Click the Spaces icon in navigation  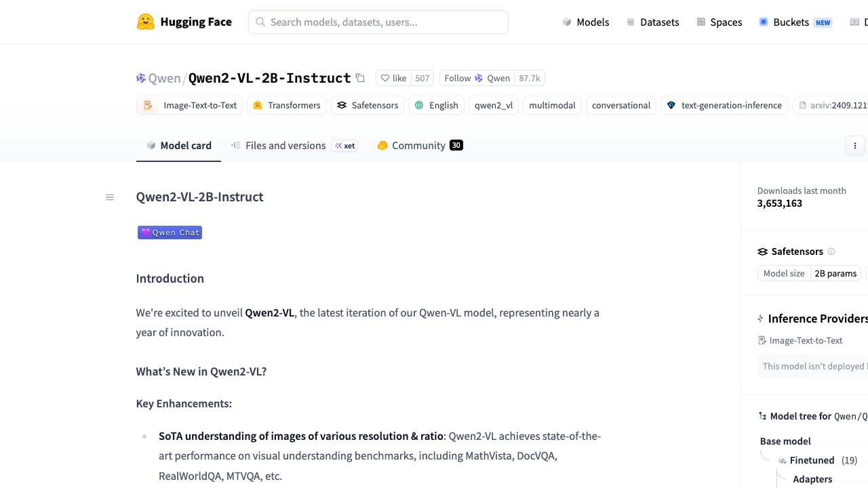[x=701, y=22]
